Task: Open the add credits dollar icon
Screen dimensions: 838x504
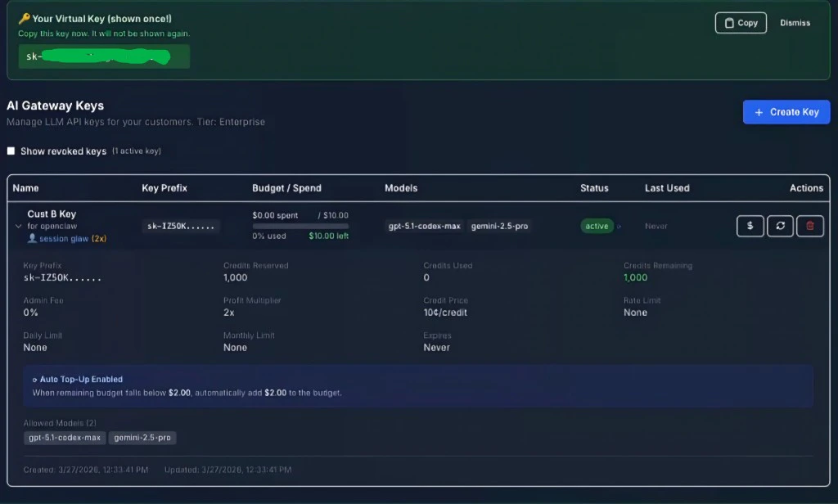Action: [750, 226]
